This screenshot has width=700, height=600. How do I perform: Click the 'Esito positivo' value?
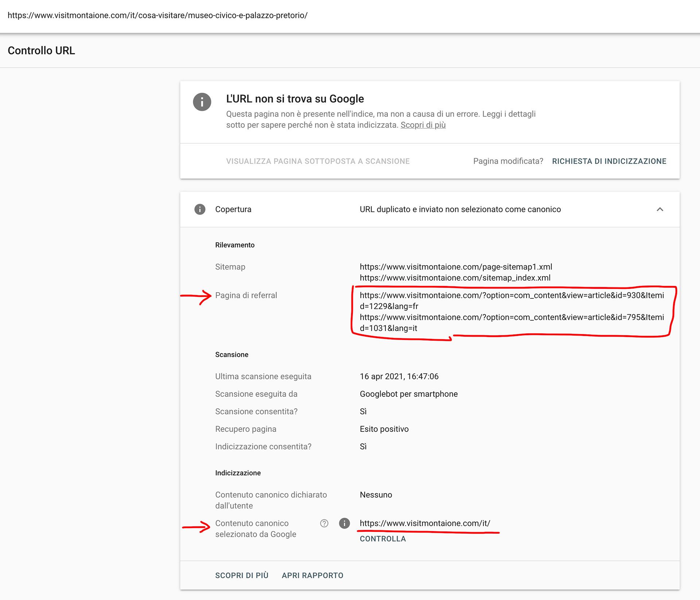(x=384, y=429)
